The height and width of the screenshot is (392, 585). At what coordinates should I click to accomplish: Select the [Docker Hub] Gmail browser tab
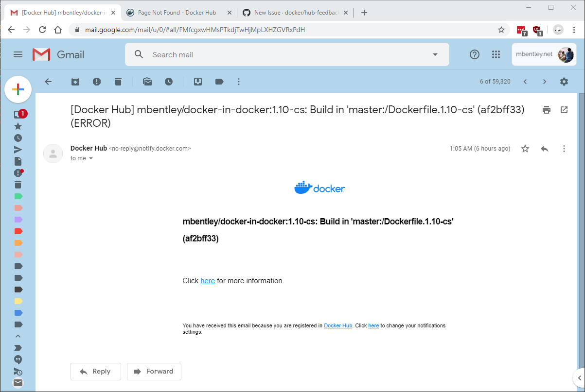64,13
